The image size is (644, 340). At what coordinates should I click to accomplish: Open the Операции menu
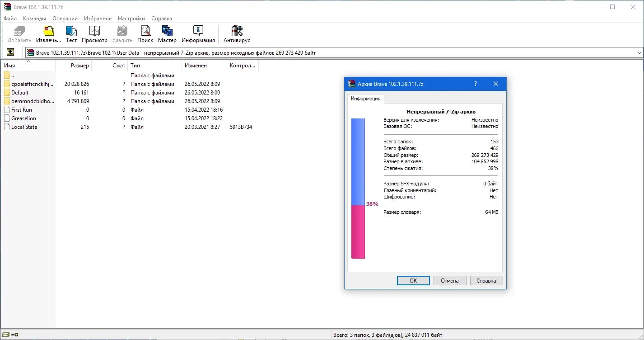click(x=65, y=19)
